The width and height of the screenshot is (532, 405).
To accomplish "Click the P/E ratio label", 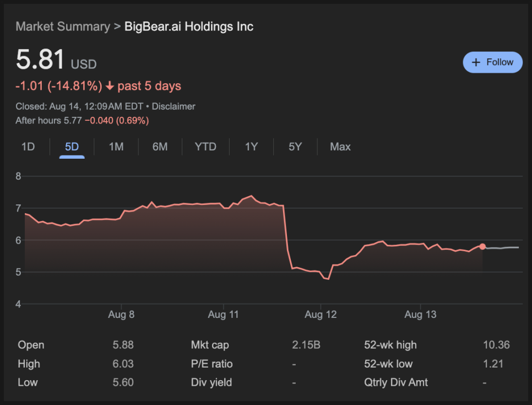I will pos(211,364).
